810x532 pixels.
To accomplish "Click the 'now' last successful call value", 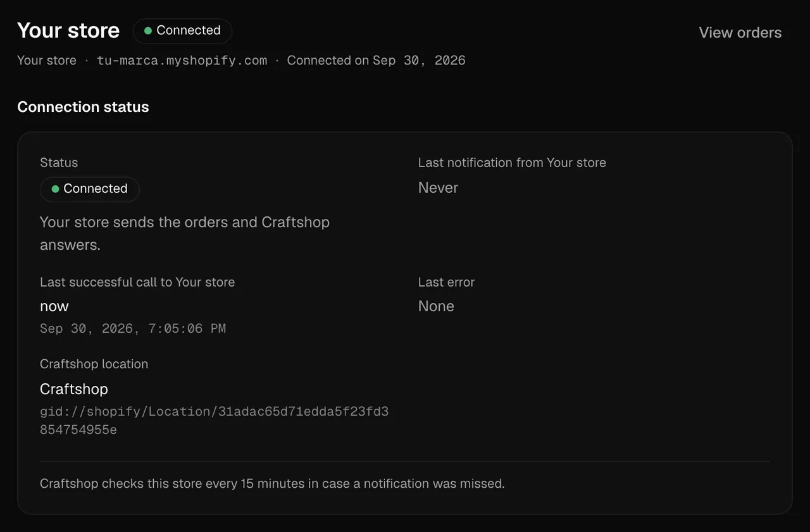I will click(x=54, y=306).
